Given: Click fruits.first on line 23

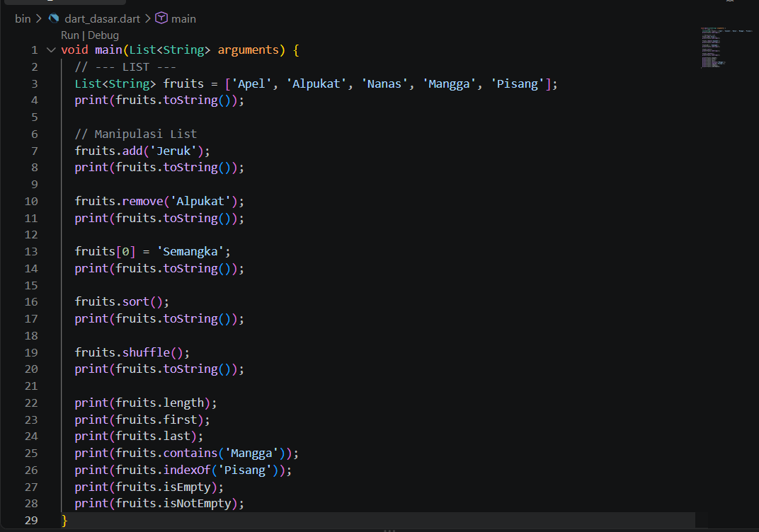Looking at the screenshot, I should pyautogui.click(x=156, y=420).
